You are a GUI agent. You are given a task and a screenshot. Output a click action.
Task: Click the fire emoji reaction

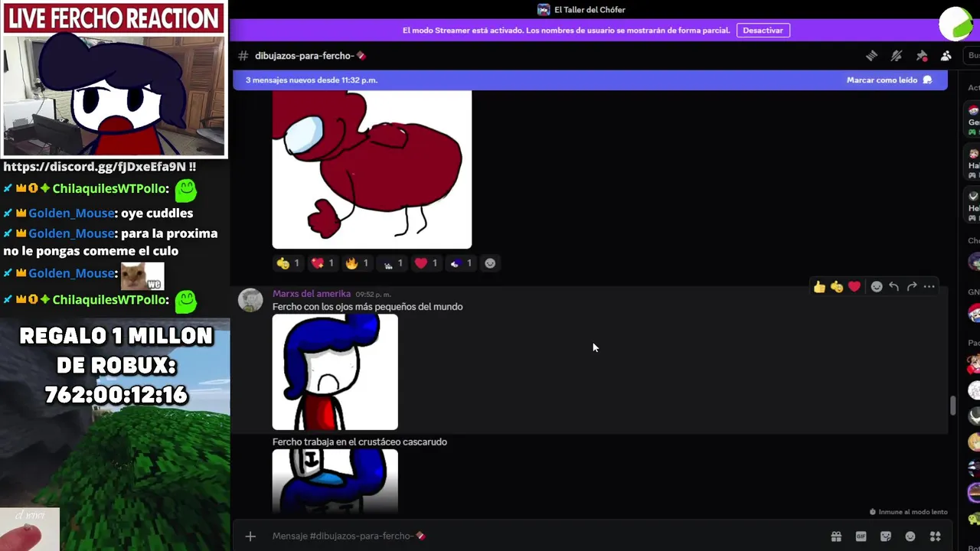point(357,263)
